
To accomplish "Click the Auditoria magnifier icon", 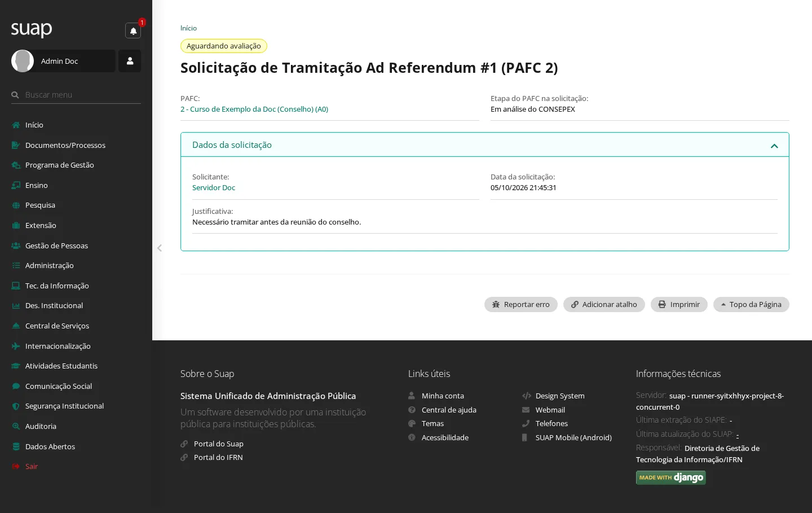I will 16,427.
